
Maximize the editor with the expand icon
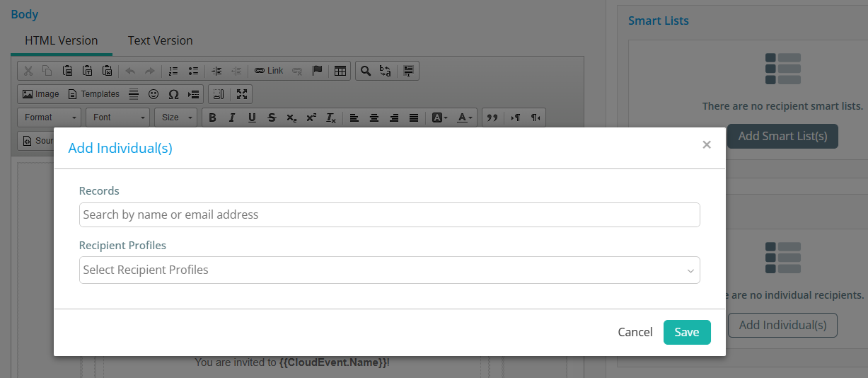[242, 94]
